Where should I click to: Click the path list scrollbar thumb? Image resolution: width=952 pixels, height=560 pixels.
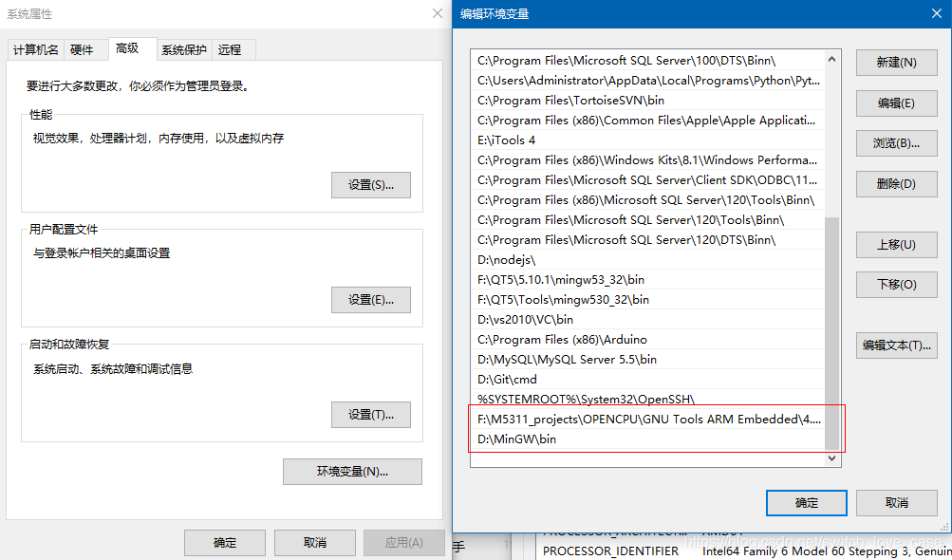coord(831,333)
